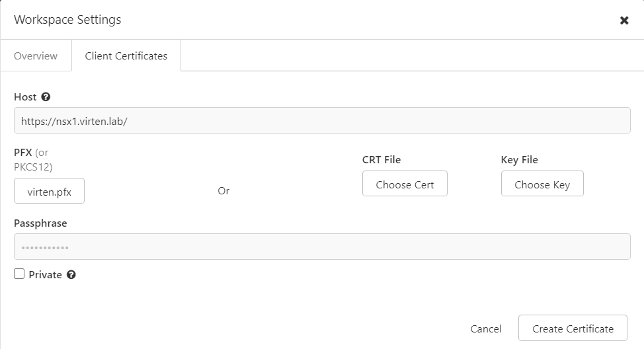The width and height of the screenshot is (644, 349).
Task: Click the Host URL input field
Action: coord(322,120)
